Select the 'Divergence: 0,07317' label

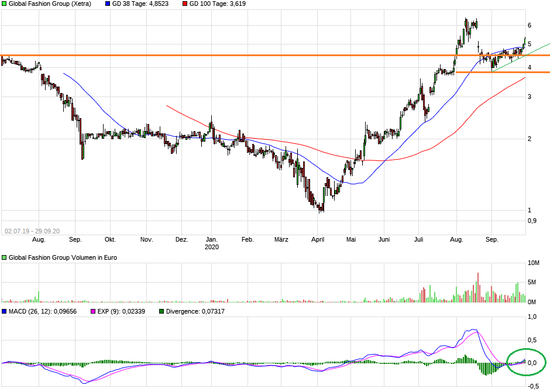(195, 311)
